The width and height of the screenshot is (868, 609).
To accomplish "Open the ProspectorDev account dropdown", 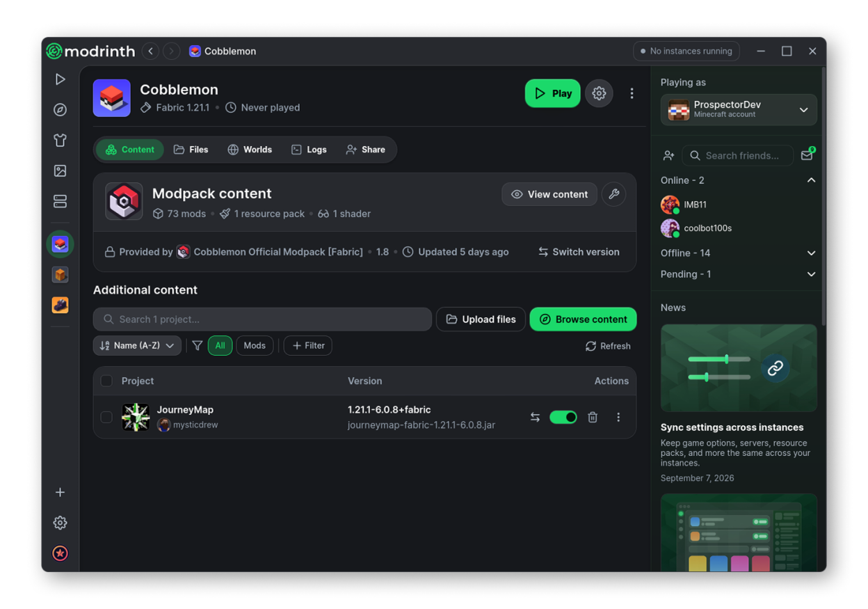I will tap(739, 110).
